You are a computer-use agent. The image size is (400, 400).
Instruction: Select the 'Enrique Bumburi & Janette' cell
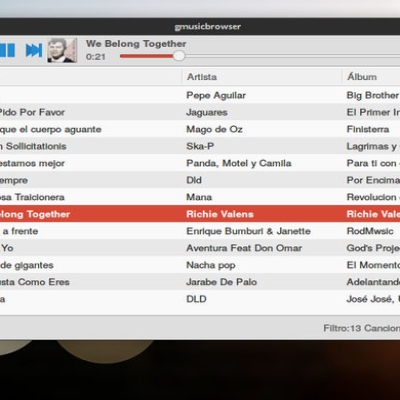click(x=248, y=231)
